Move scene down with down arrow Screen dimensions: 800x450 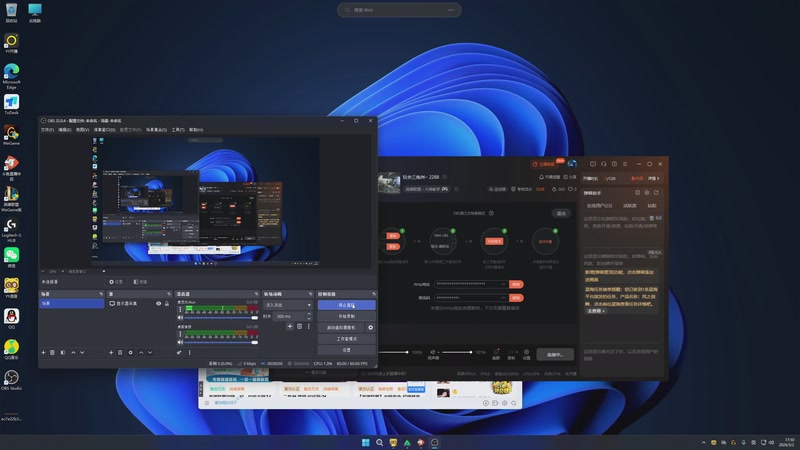point(82,353)
